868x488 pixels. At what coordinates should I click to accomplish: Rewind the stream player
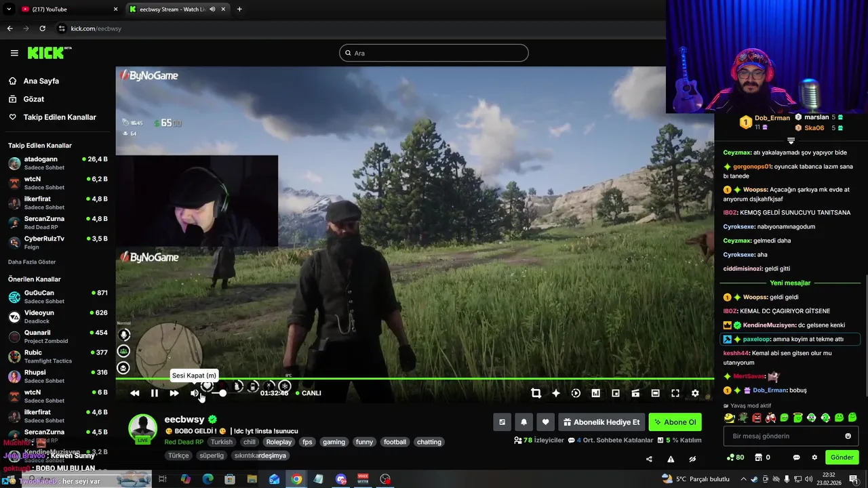click(135, 393)
